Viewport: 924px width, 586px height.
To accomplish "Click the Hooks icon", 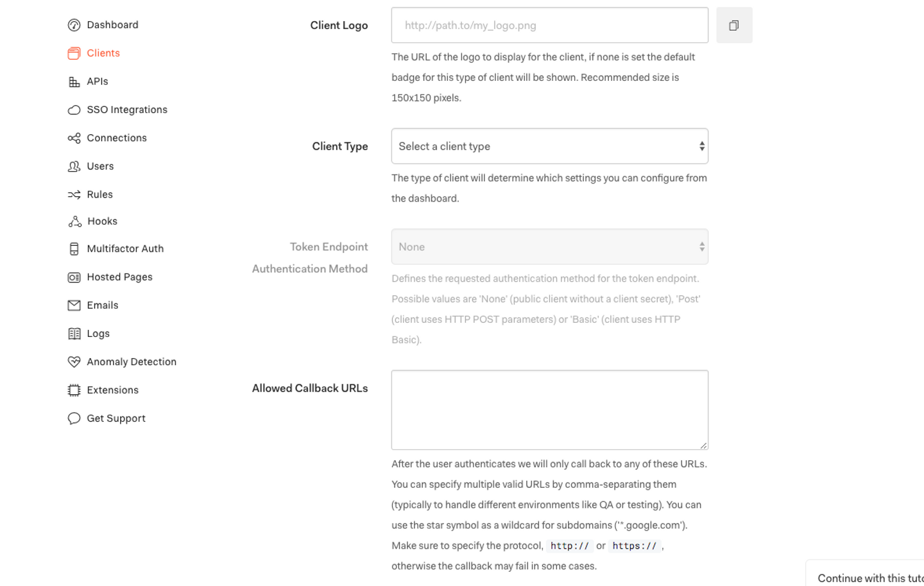I will coord(74,221).
